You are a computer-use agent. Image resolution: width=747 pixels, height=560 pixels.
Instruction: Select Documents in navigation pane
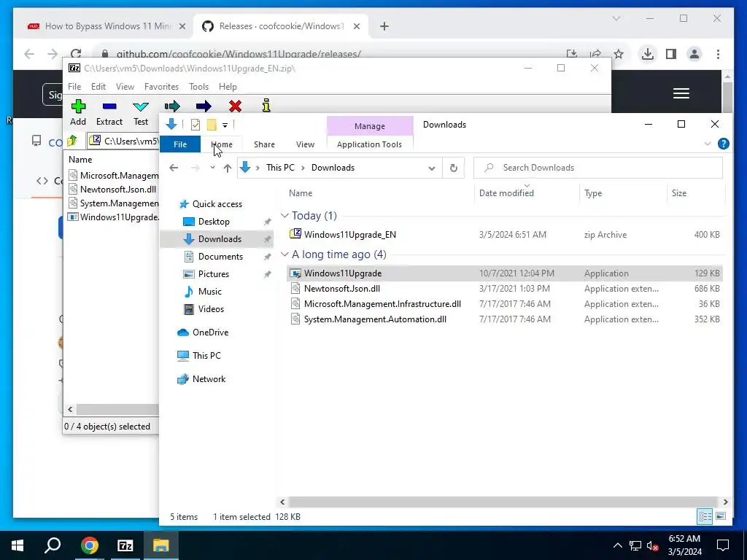pyautogui.click(x=220, y=257)
